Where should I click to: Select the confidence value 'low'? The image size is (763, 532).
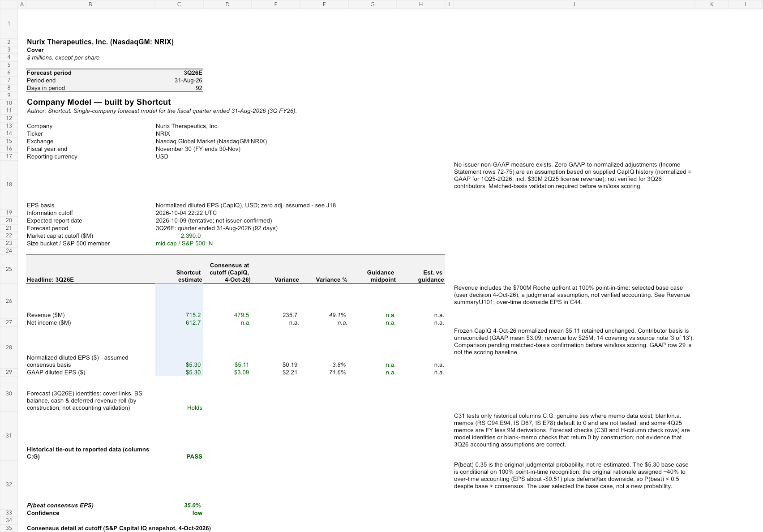pos(197,513)
